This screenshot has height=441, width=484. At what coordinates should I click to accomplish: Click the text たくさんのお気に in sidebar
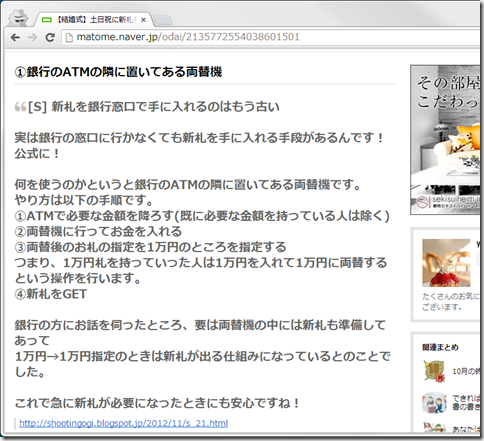pyautogui.click(x=451, y=296)
